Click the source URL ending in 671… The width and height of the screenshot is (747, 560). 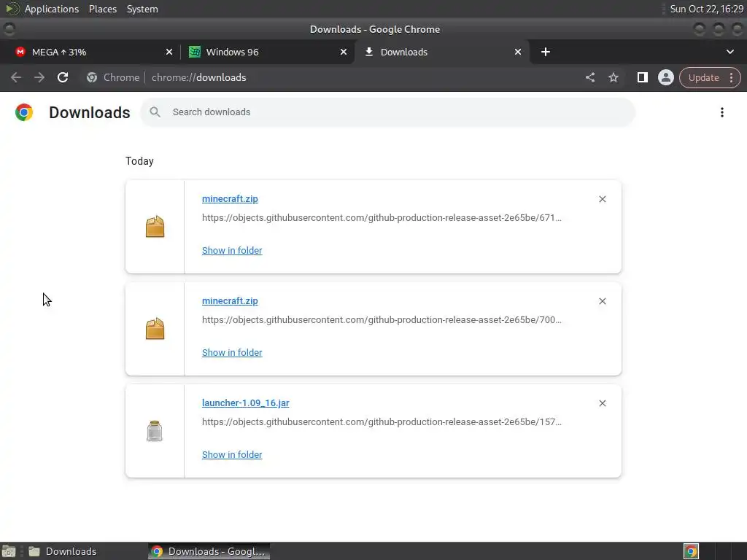click(x=382, y=217)
